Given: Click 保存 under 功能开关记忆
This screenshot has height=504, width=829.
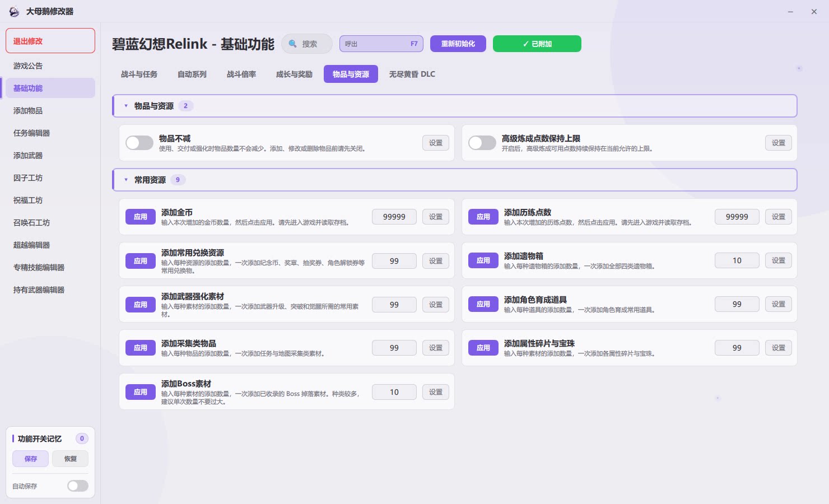Looking at the screenshot, I should (31, 459).
